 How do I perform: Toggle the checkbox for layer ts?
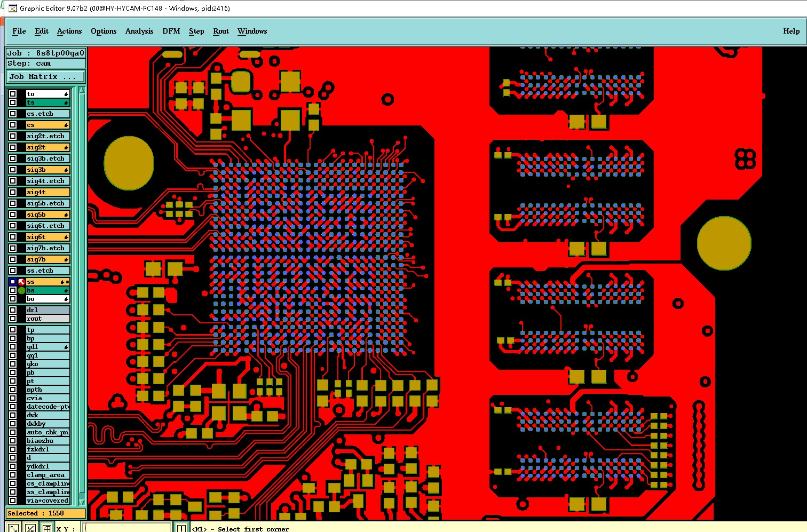tap(13, 102)
